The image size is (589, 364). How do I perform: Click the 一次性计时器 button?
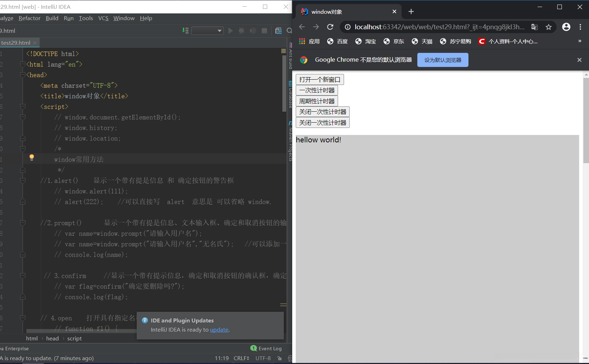coord(317,90)
